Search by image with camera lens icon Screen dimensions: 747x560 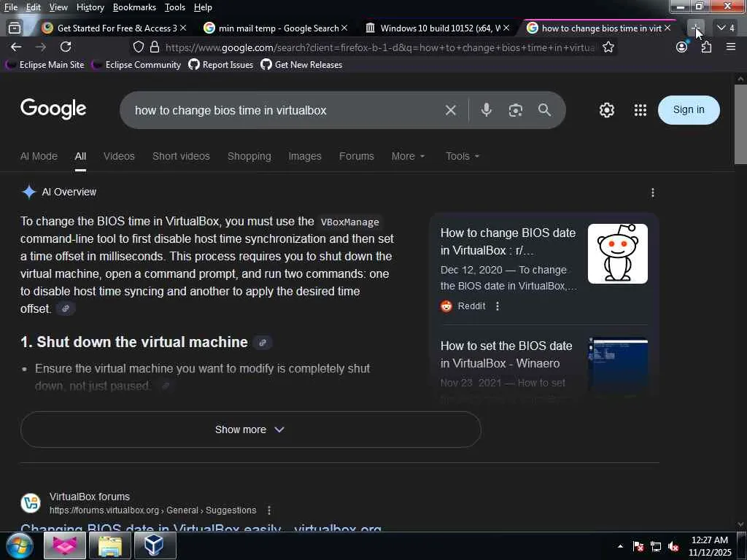(516, 110)
